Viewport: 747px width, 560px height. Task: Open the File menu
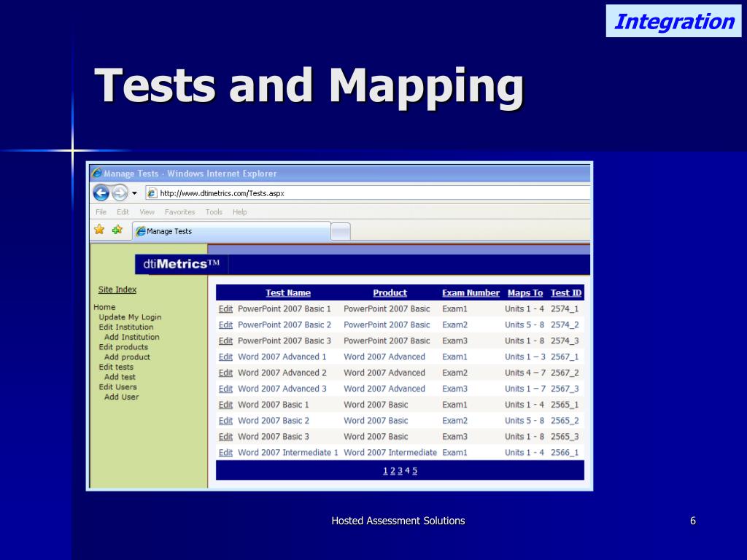pos(101,212)
